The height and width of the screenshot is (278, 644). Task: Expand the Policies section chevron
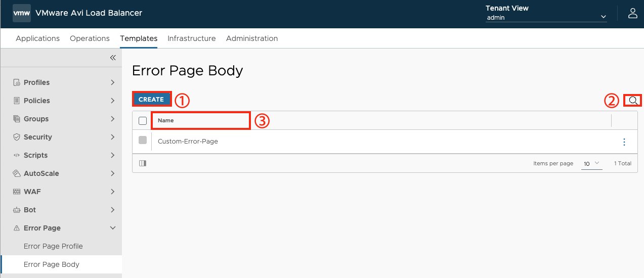pyautogui.click(x=113, y=101)
